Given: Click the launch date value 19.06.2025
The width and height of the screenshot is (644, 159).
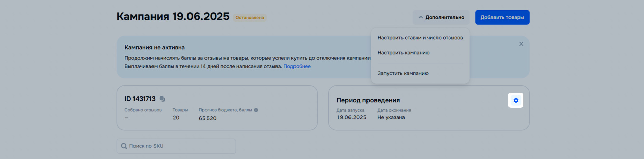Looking at the screenshot, I should tap(352, 117).
